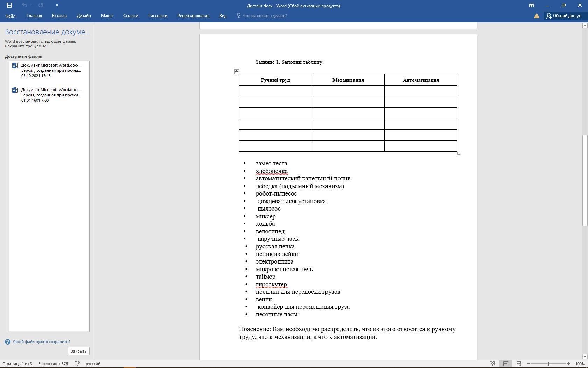Viewport: 588px width, 368px height.
Task: Click the list item 'автоматический капельный полив'
Action: coord(303,178)
